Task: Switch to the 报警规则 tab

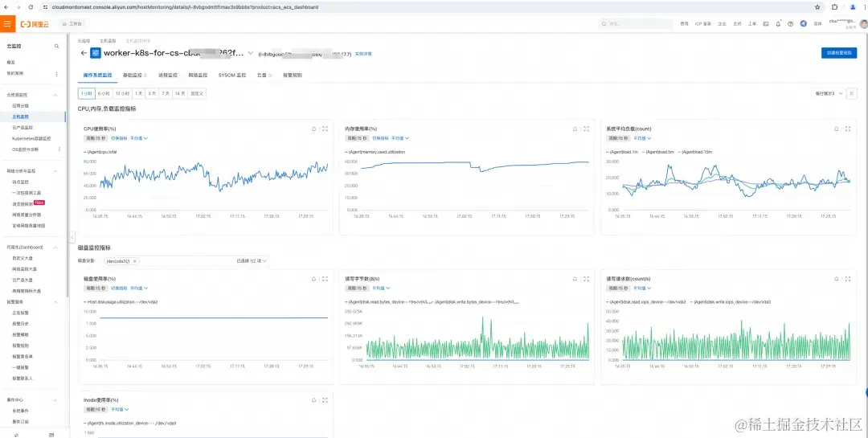Action: coord(293,76)
